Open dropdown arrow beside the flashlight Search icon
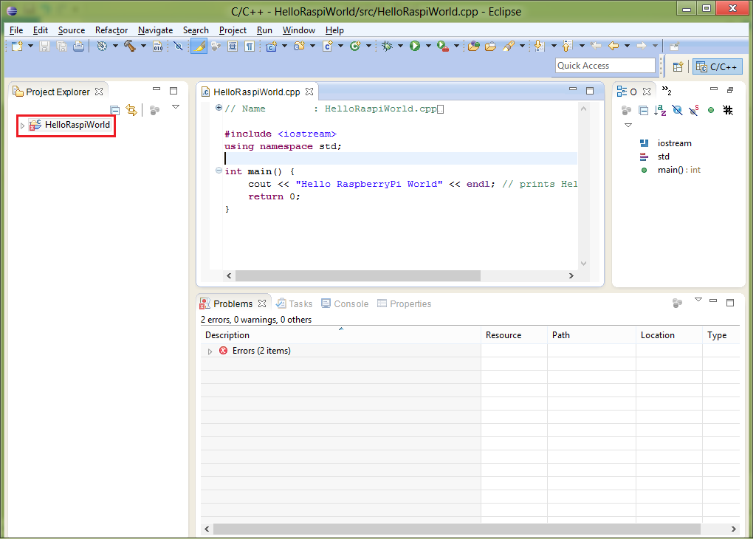The width and height of the screenshot is (756, 539). point(522,47)
